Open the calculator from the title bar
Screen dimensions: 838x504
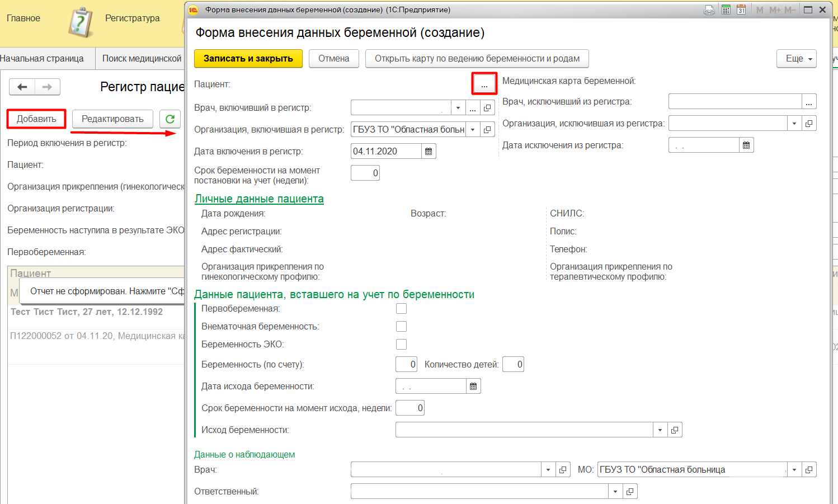coord(726,10)
